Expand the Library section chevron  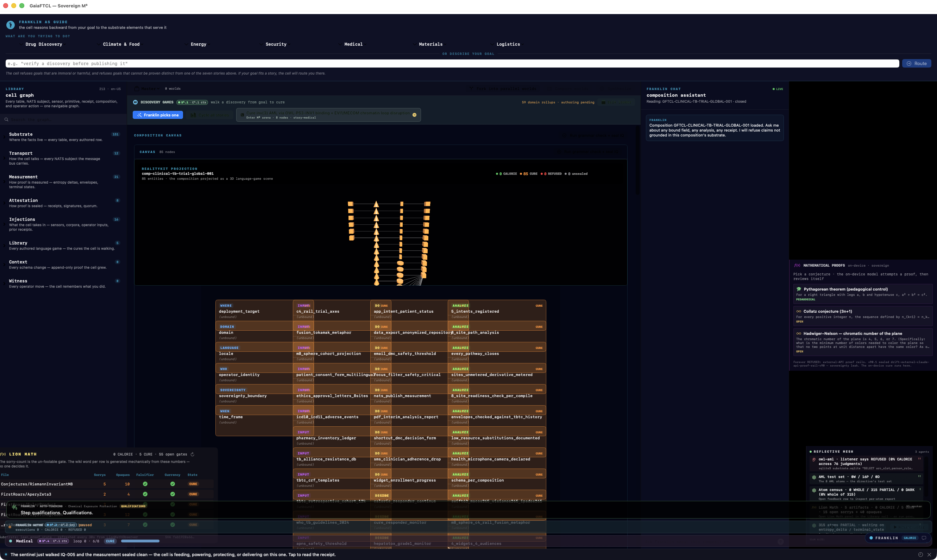click(5, 246)
